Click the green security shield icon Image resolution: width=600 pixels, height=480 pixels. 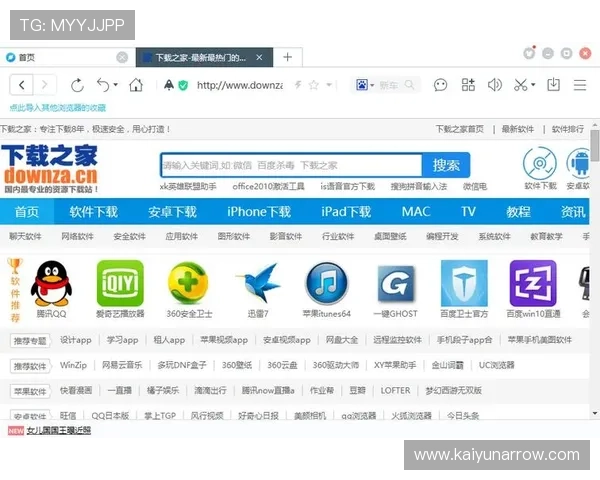coord(183,85)
